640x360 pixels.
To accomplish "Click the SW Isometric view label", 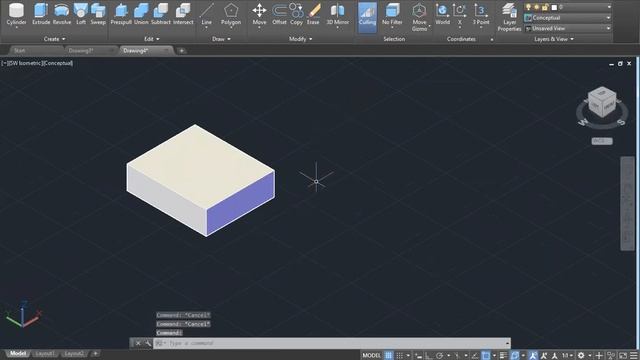I will (25, 63).
